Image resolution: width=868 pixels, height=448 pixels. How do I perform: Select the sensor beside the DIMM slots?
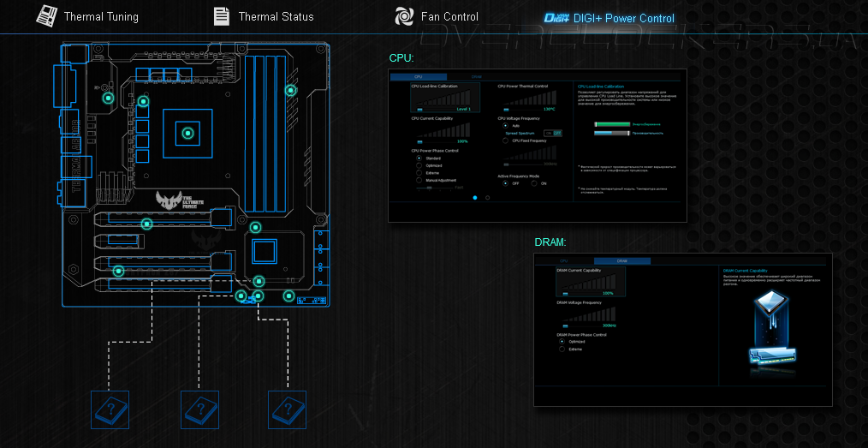(290, 90)
